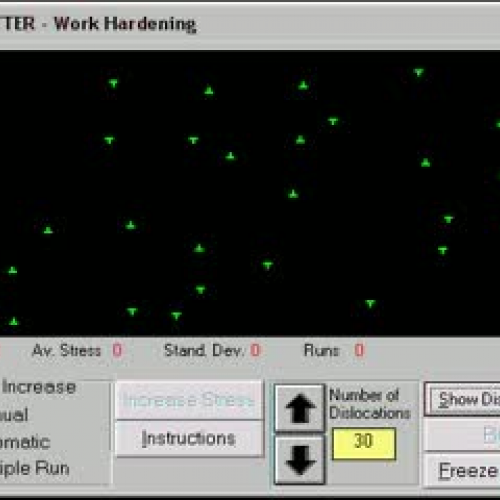
Task: Click the greyed Increase Stress button
Action: [189, 400]
